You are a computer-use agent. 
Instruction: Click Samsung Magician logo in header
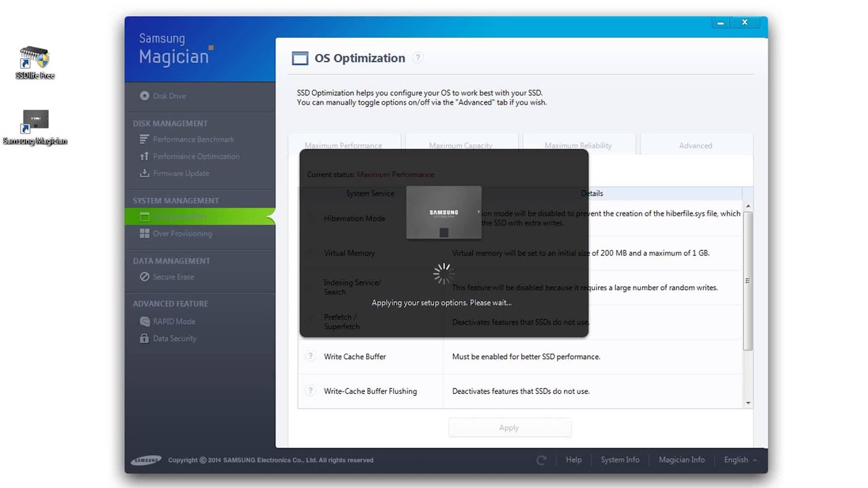click(176, 49)
